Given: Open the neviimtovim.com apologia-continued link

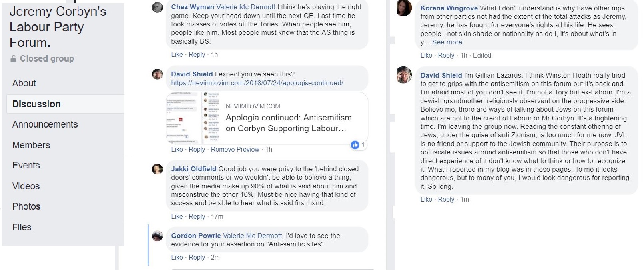Looking at the screenshot, I should [x=257, y=83].
